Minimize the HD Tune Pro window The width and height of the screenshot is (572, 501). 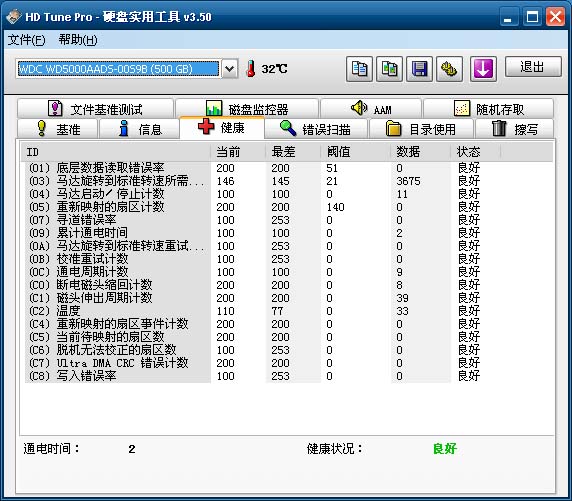click(x=508, y=17)
